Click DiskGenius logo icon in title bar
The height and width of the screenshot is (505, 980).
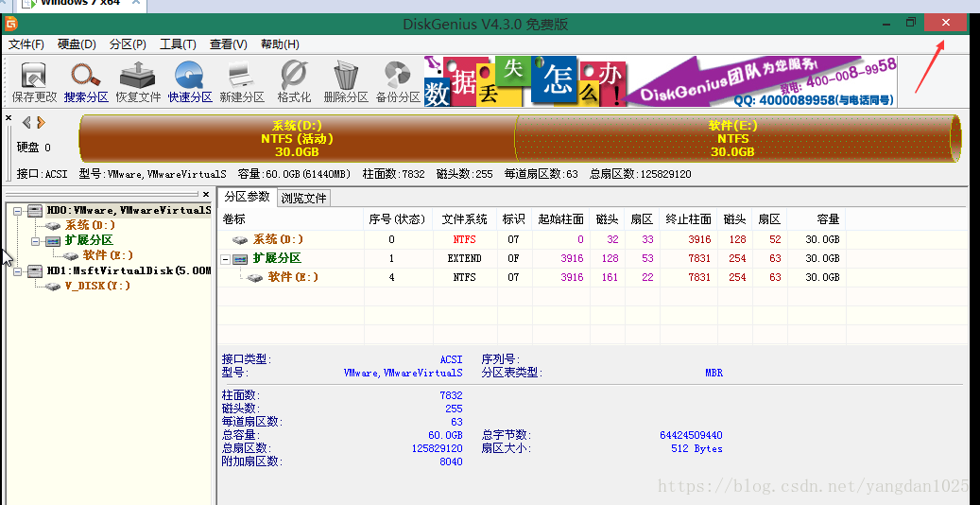10,25
